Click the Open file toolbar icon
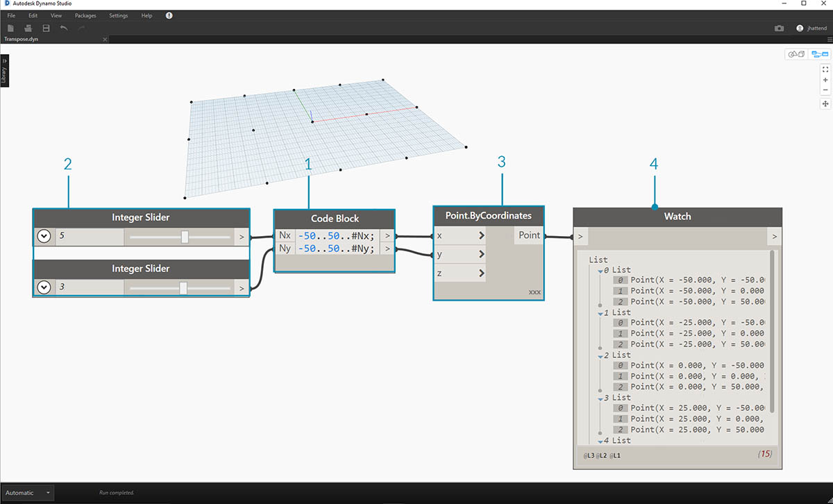833x504 pixels. coord(28,28)
